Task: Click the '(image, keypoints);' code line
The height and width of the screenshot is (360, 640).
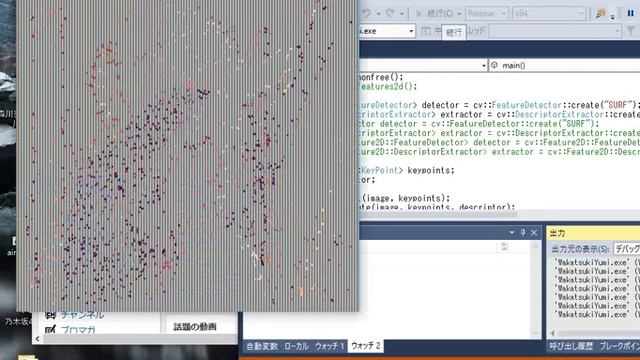Action: pos(405,198)
